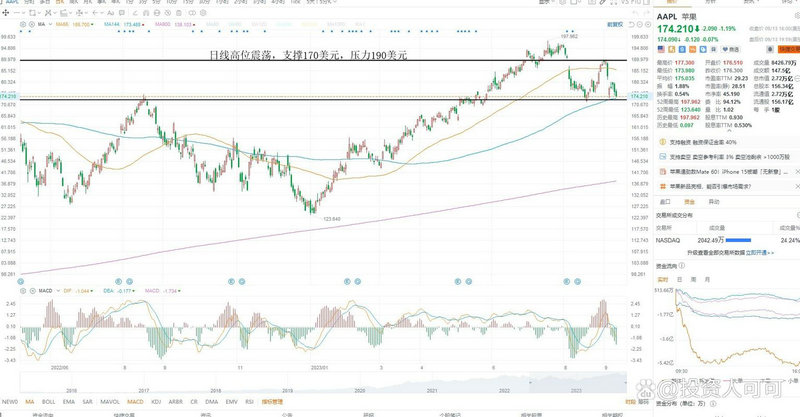The width and height of the screenshot is (800, 417).
Task: Open the AAPL panel settings gear
Action: 797,16
